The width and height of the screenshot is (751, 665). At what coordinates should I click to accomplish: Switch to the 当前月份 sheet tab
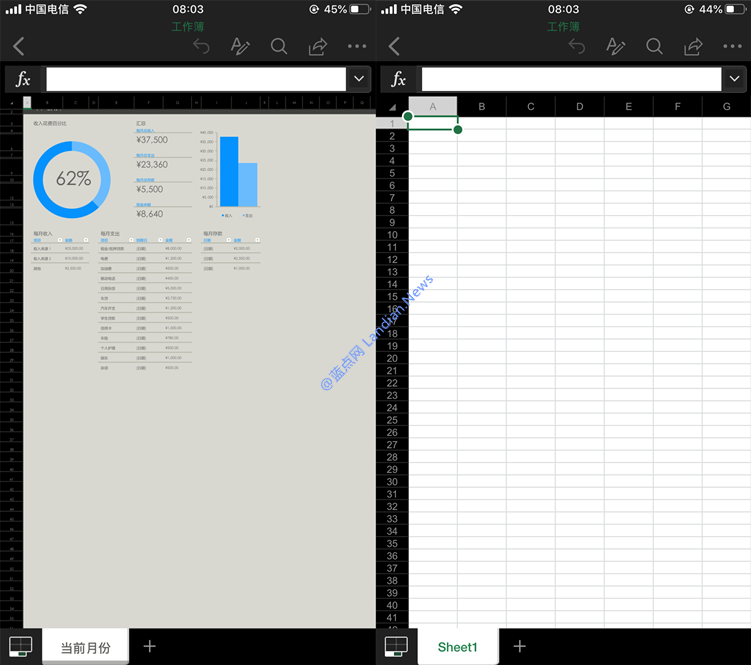pos(86,647)
